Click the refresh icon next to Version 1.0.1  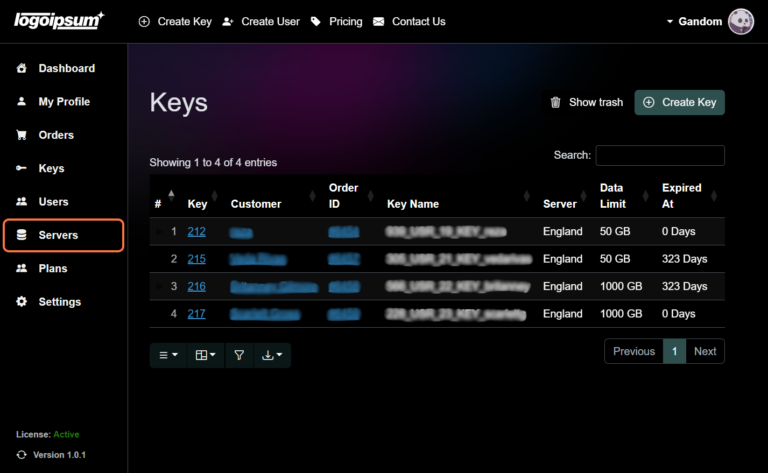coord(22,455)
